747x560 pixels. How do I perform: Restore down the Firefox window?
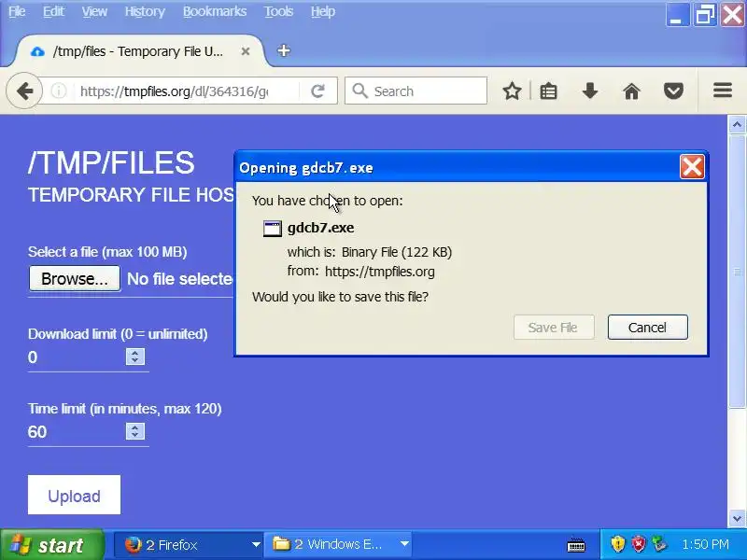click(705, 15)
